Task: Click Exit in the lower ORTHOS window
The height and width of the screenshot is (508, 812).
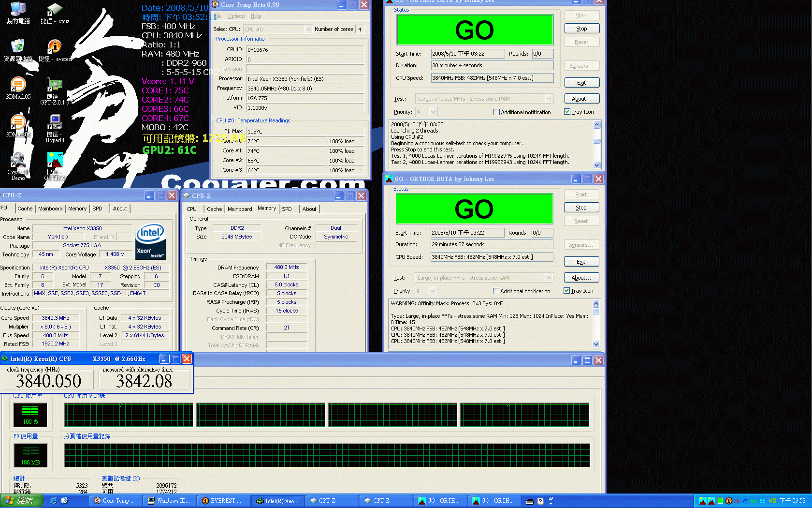Action: click(581, 262)
